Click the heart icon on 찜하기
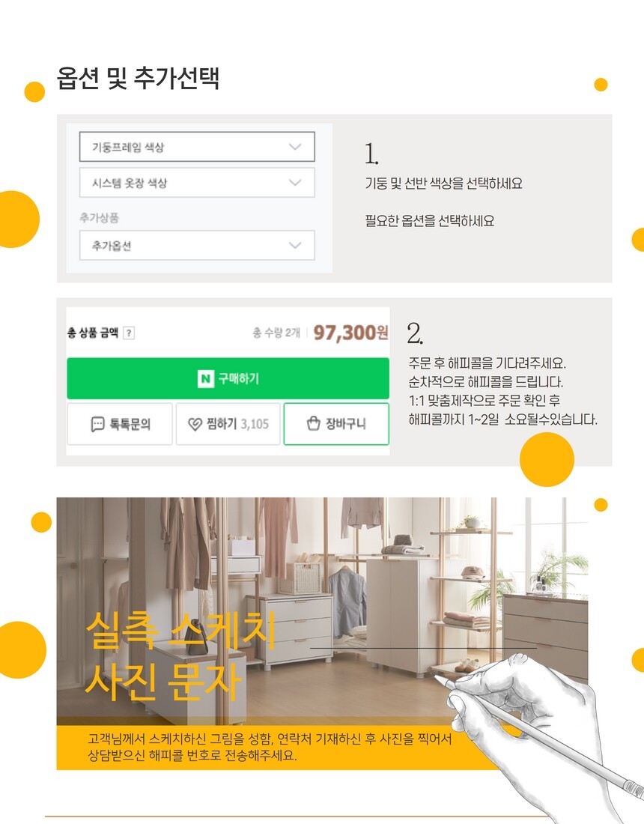 pyautogui.click(x=195, y=424)
